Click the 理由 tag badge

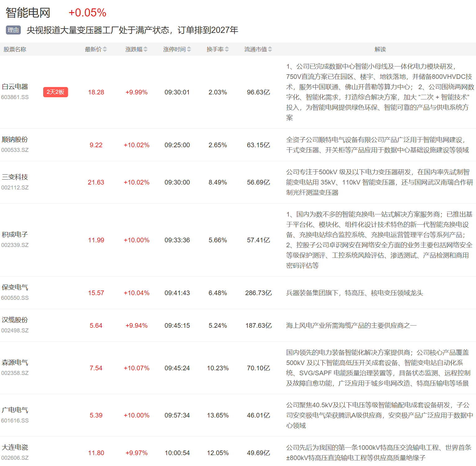pos(13,30)
